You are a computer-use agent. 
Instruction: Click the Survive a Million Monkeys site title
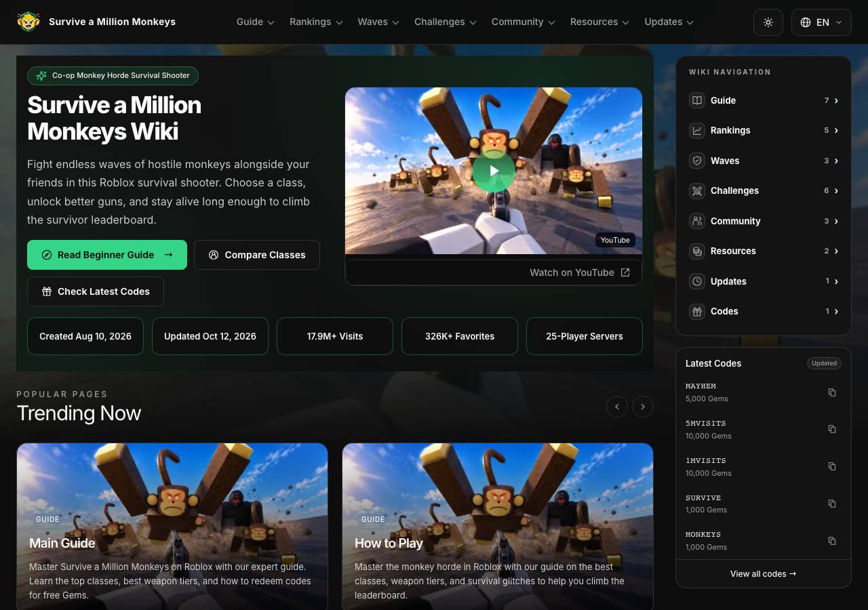(112, 22)
